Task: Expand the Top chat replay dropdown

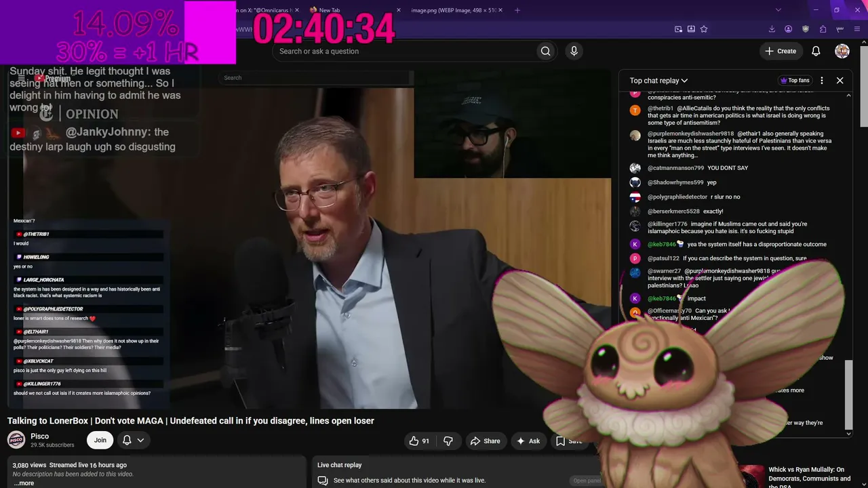Action: [658, 80]
